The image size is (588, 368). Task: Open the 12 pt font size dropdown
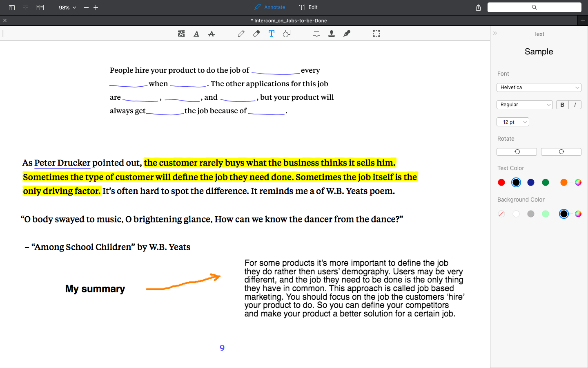click(x=513, y=122)
